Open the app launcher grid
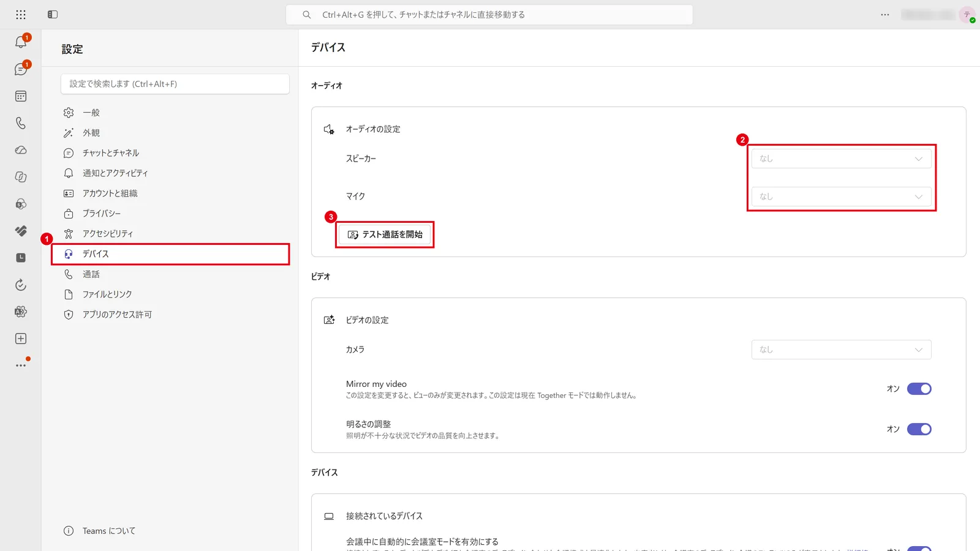Image resolution: width=980 pixels, height=551 pixels. coord(21,15)
